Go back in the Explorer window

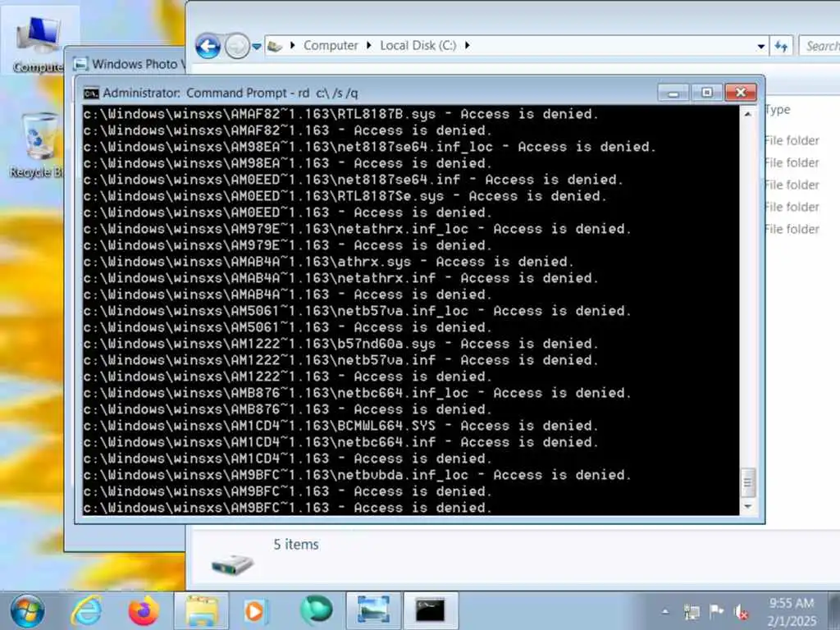pos(208,46)
